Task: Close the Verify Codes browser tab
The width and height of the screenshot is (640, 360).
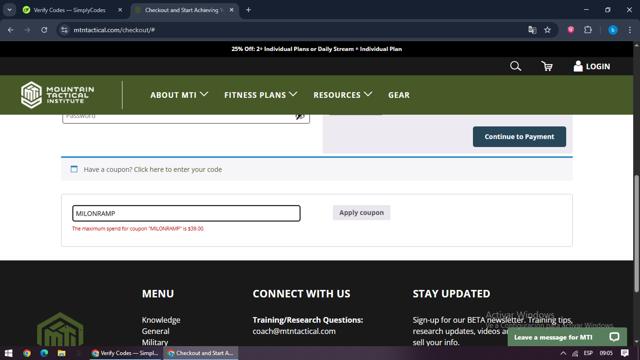Action: [x=120, y=10]
